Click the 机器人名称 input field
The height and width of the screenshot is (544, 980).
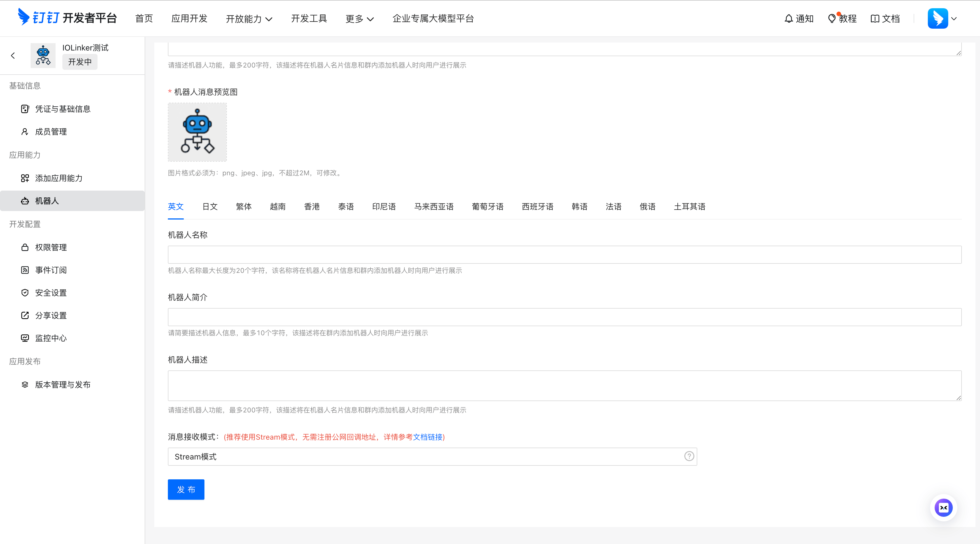[x=564, y=254]
